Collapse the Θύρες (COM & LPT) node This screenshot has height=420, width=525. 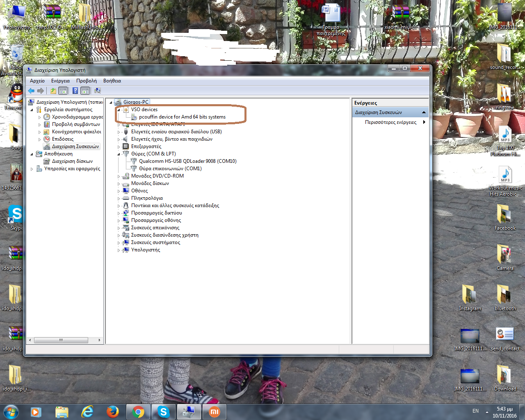(x=119, y=154)
